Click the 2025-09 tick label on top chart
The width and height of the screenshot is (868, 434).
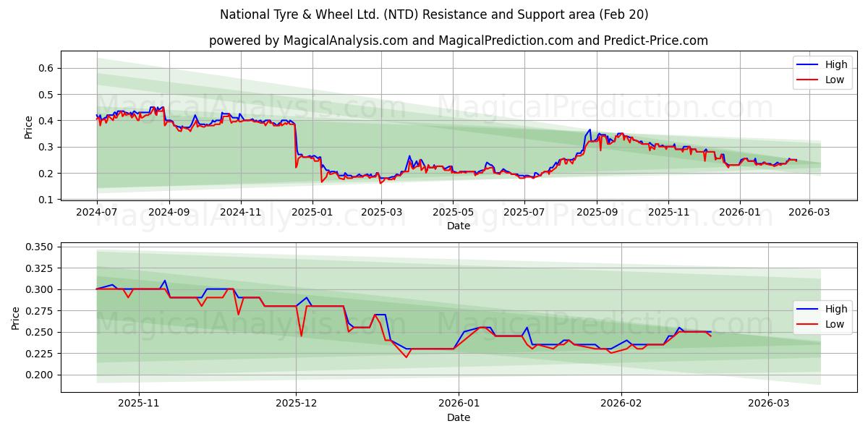(597, 213)
